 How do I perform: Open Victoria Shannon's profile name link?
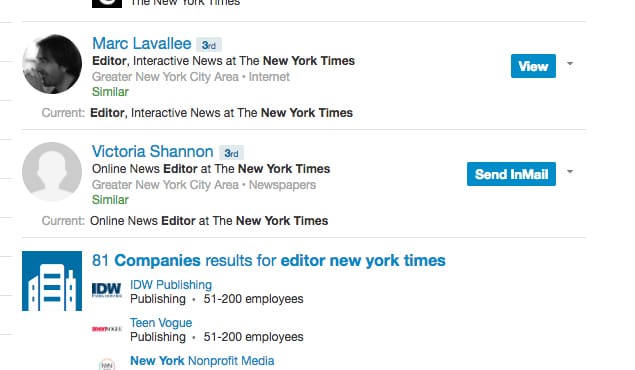pos(153,152)
